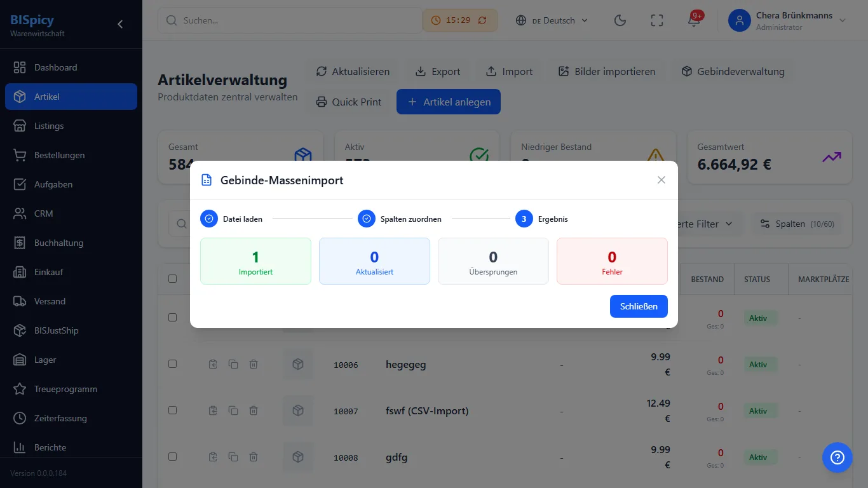Click the Fehler result card
Screen dimensions: 868x488
(x=612, y=261)
